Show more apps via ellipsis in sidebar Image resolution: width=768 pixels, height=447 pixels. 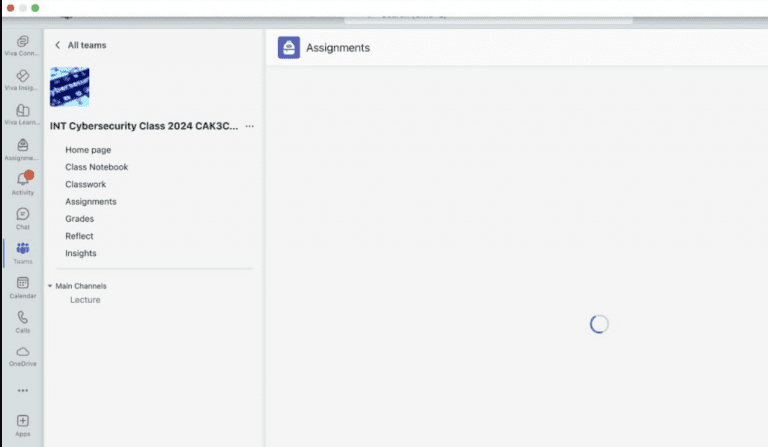coord(22,390)
